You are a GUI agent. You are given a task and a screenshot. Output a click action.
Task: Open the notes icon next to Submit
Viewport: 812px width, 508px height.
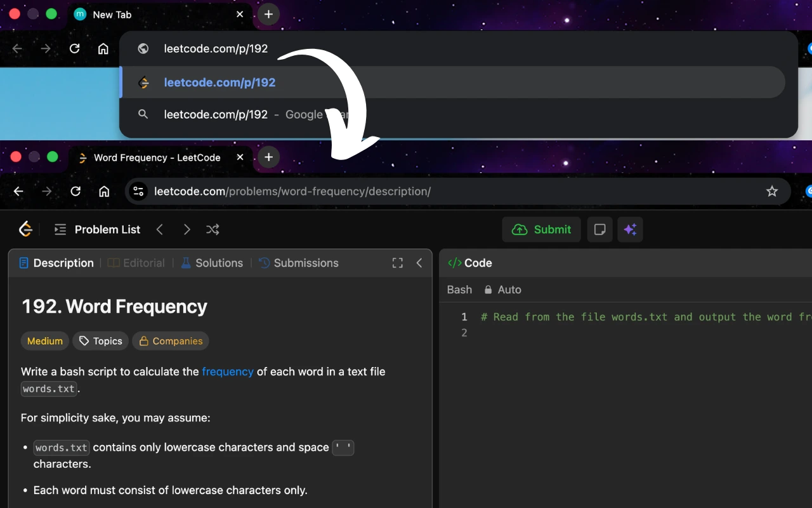point(599,229)
